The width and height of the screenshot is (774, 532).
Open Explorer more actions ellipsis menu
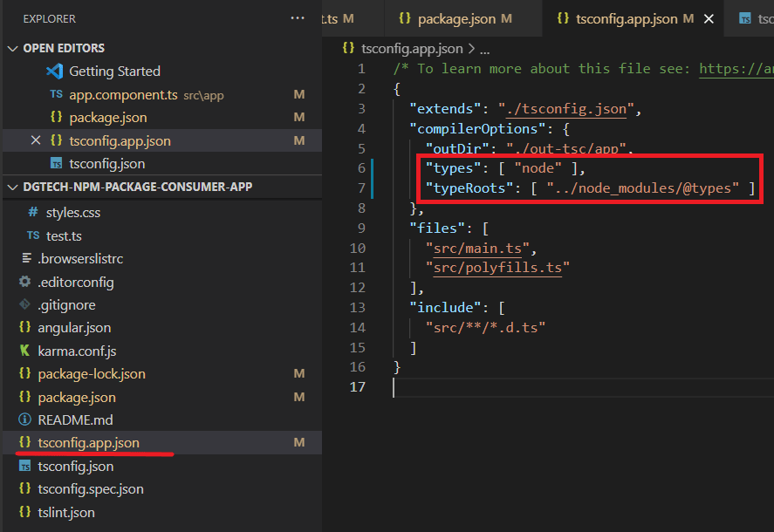pyautogui.click(x=298, y=17)
